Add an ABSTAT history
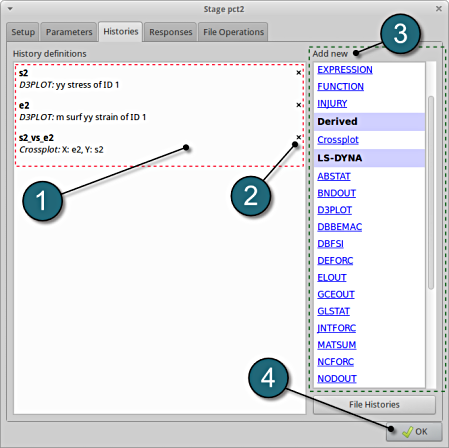Image resolution: width=449 pixels, height=448 pixels. pos(334,176)
